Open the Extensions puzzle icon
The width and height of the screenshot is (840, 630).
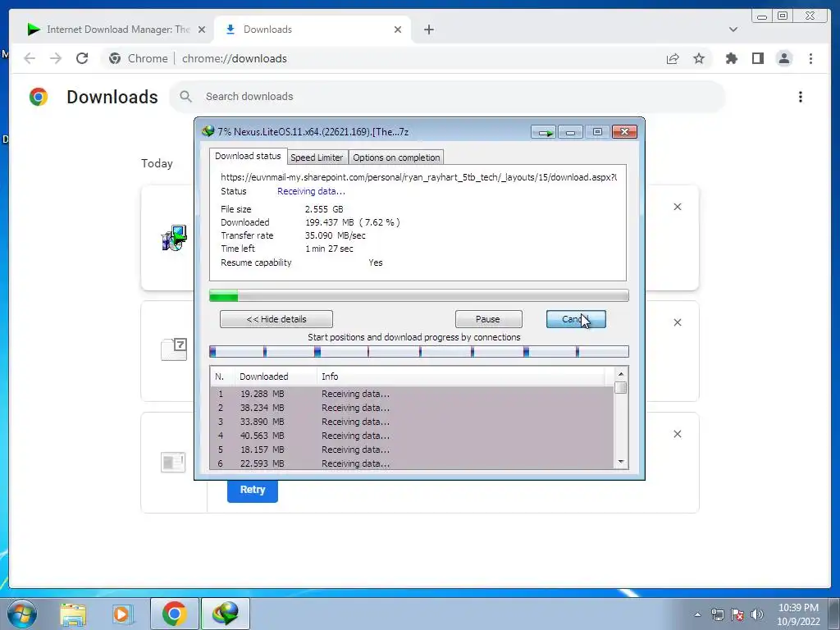pos(731,58)
